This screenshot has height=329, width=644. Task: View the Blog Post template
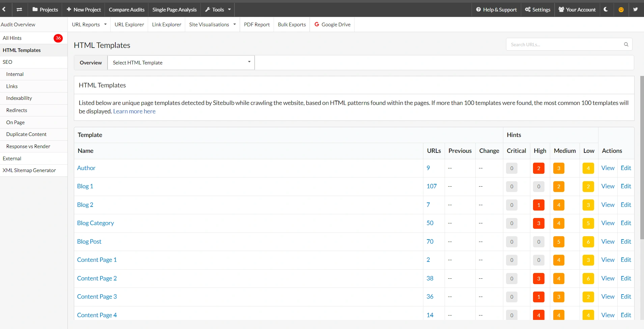608,241
